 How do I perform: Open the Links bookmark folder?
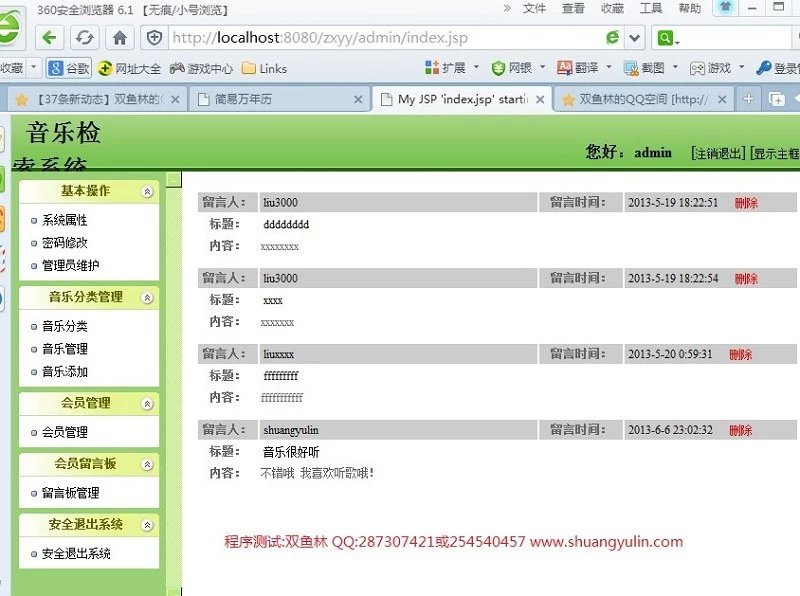click(x=264, y=68)
